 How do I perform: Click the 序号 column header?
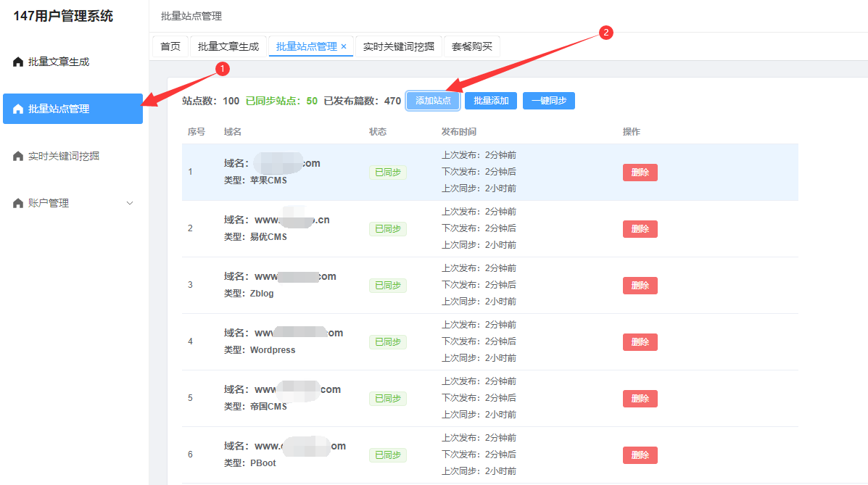(x=196, y=132)
